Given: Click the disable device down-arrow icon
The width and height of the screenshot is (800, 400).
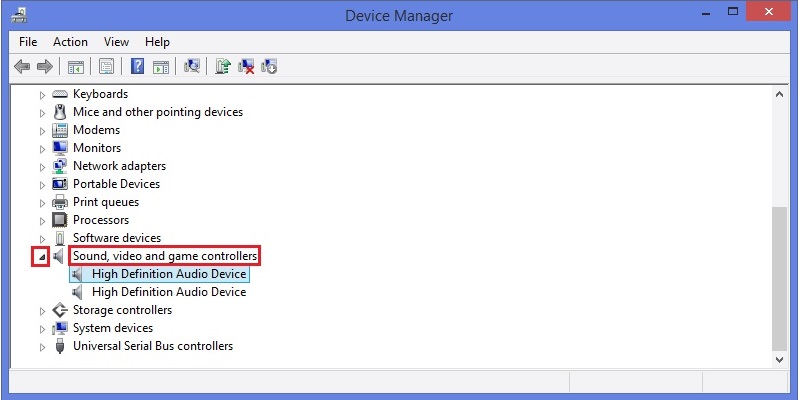Looking at the screenshot, I should pos(269,66).
